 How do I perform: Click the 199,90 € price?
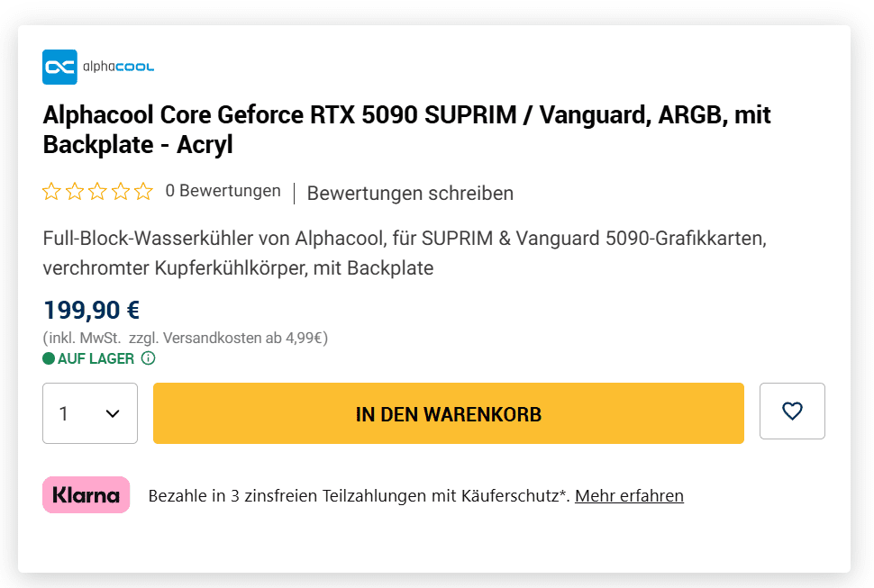(91, 310)
